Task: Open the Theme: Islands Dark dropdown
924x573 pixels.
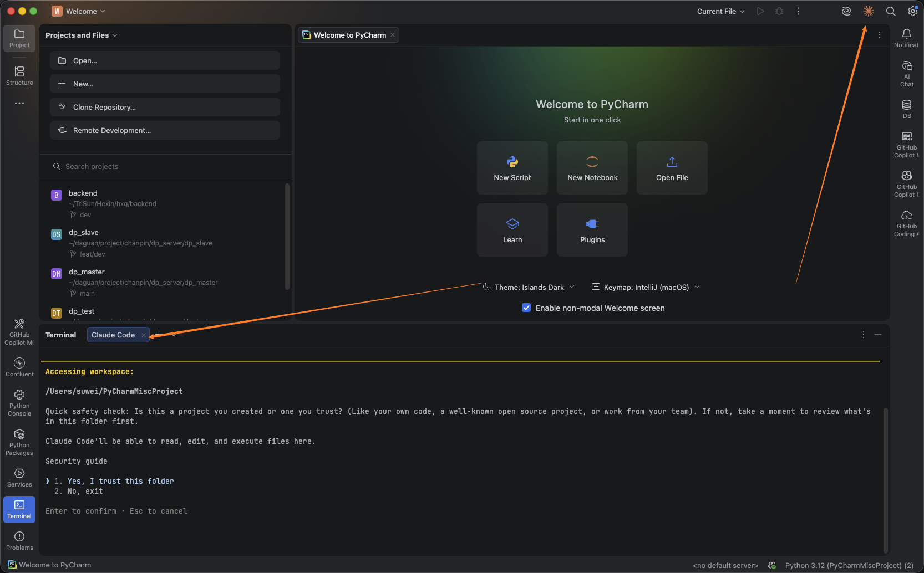Action: 529,287
